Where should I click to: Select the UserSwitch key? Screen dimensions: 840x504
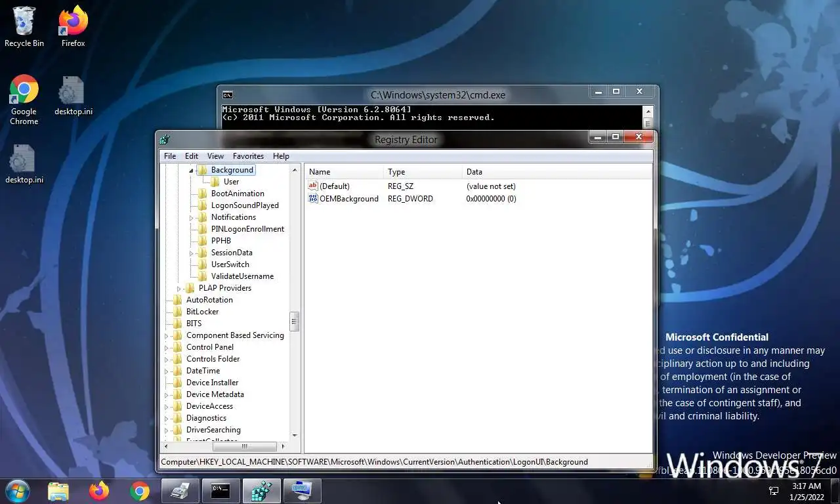230,264
